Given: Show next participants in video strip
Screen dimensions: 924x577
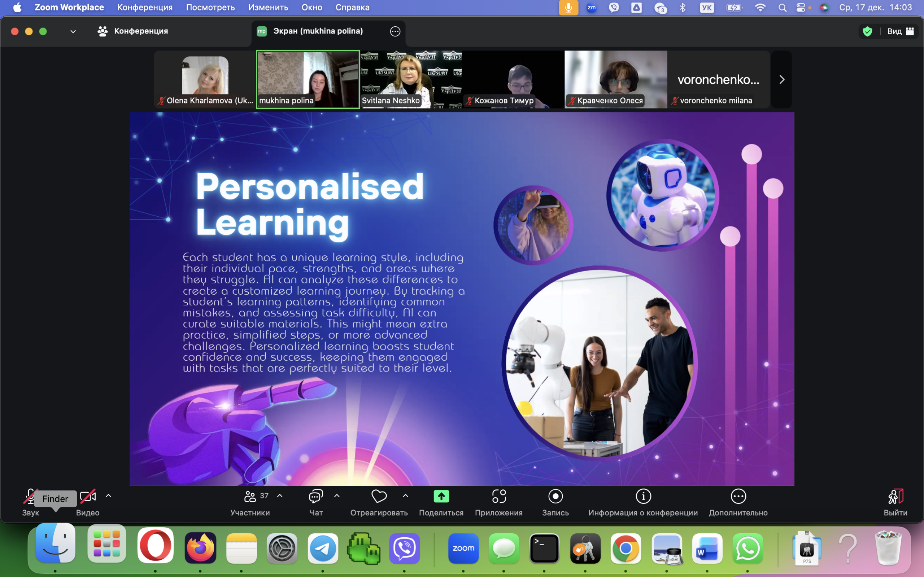Looking at the screenshot, I should click(x=781, y=79).
